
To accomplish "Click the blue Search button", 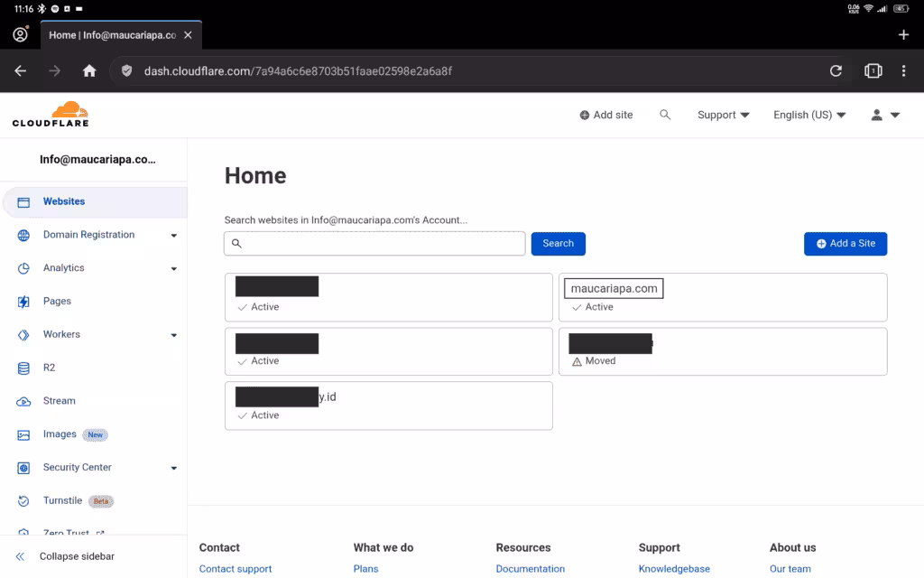I will (x=558, y=244).
